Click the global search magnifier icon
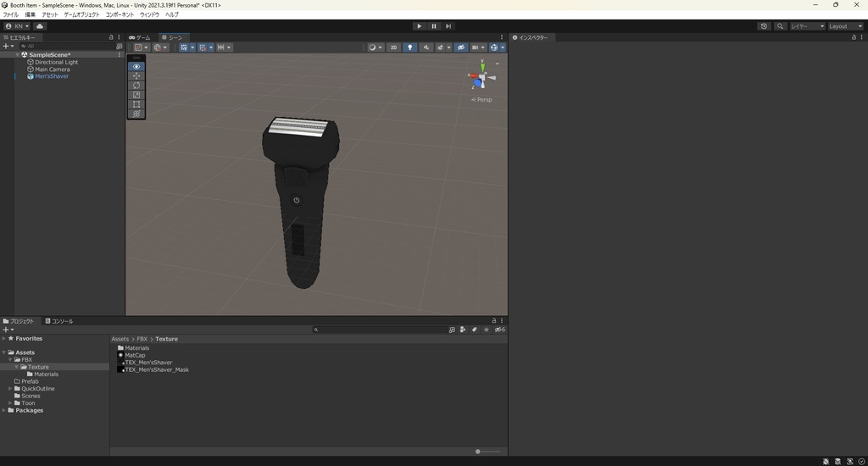The width and height of the screenshot is (868, 466). click(x=780, y=26)
